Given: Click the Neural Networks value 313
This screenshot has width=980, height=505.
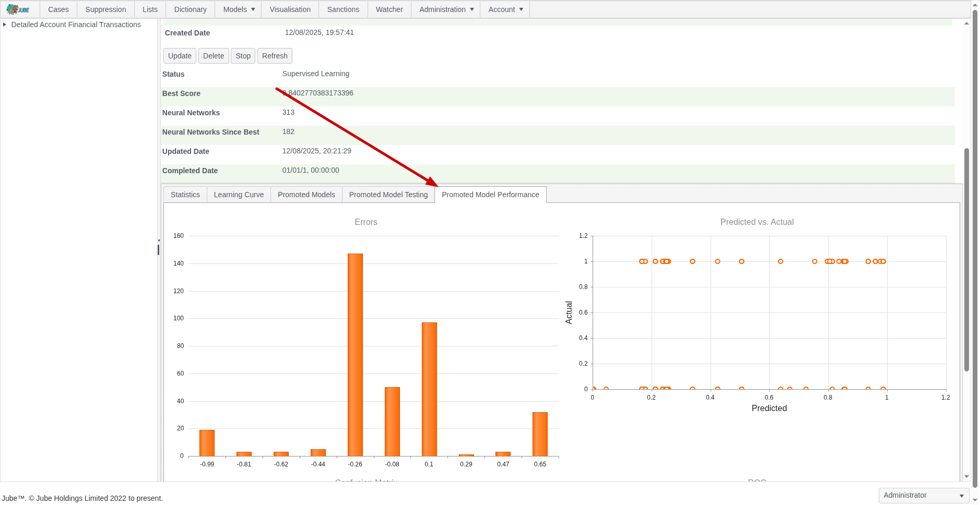Looking at the screenshot, I should [288, 112].
